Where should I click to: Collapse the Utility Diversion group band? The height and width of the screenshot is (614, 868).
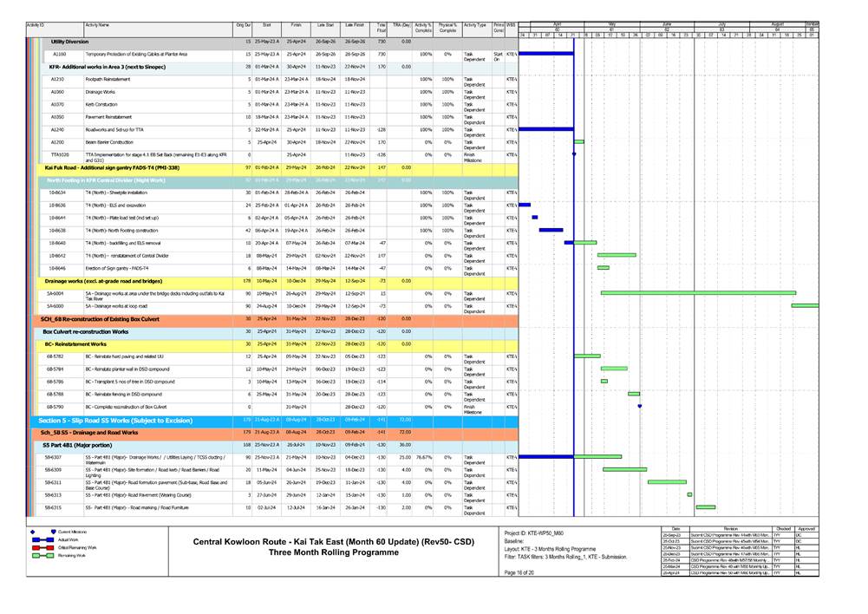pyautogui.click(x=69, y=42)
